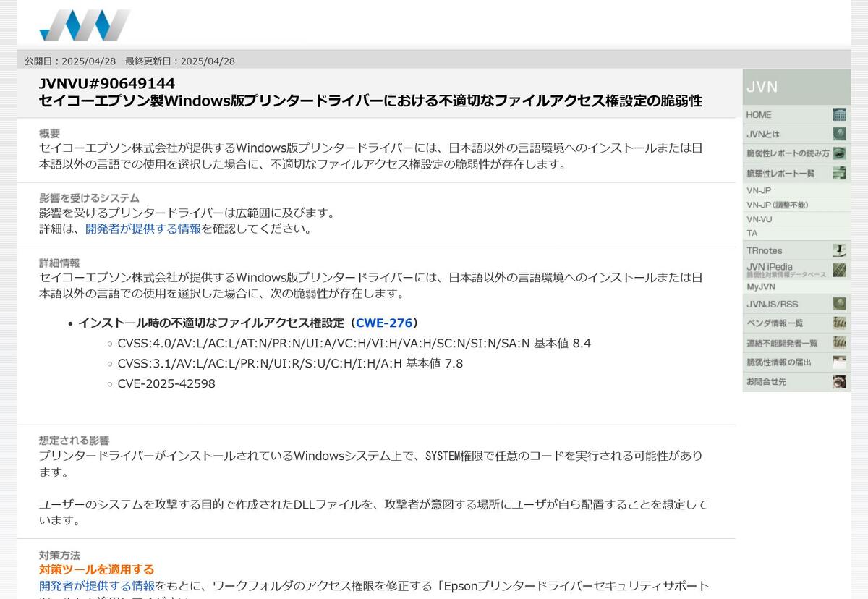This screenshot has width=868, height=599.
Task: Click the 公開日：2025/04/28 text
Action: [x=69, y=61]
